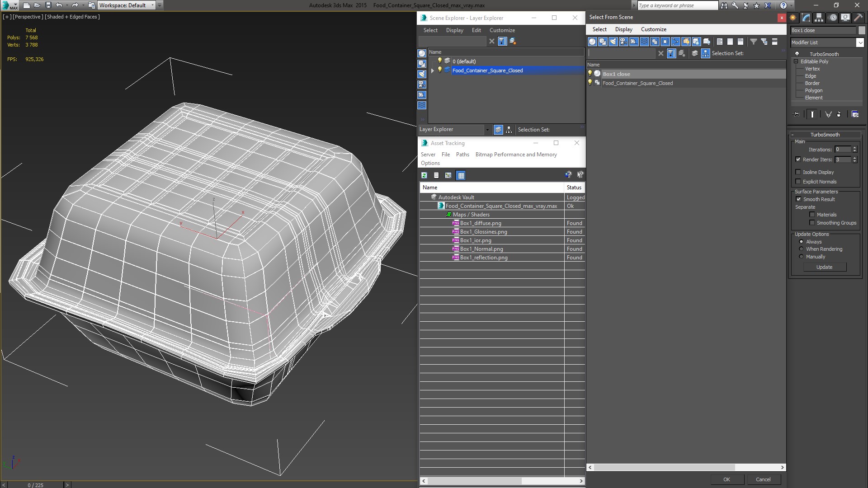Click Undo arrow in main toolbar
This screenshot has width=868, height=488.
[x=59, y=5]
